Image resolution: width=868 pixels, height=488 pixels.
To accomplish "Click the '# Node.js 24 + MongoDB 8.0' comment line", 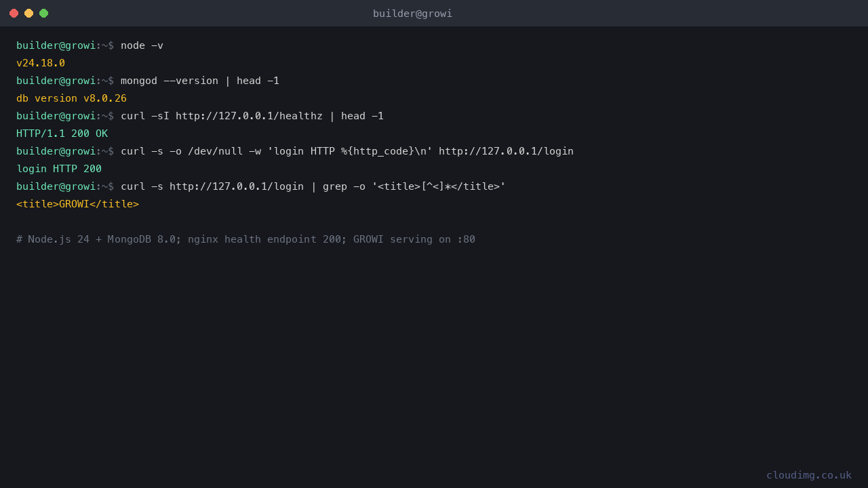I will click(245, 239).
